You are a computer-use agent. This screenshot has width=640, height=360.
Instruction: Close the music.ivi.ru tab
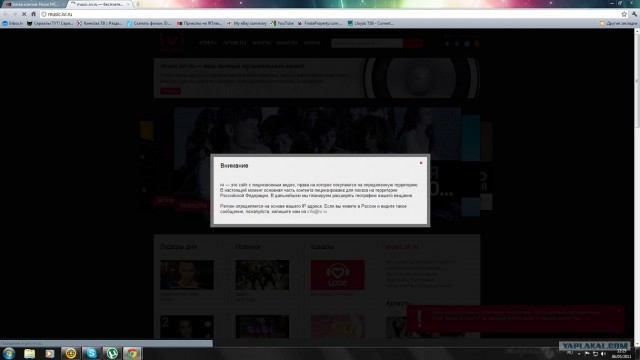(128, 4)
